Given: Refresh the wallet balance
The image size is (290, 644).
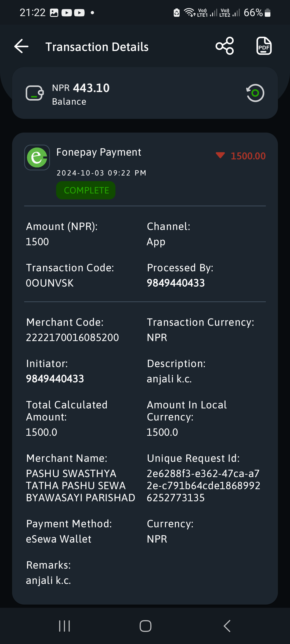Looking at the screenshot, I should click(255, 93).
